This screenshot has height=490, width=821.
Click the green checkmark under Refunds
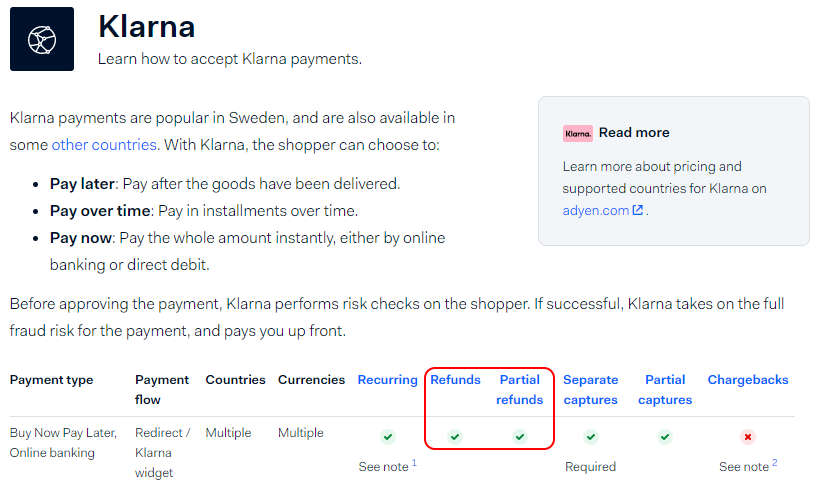pos(455,436)
